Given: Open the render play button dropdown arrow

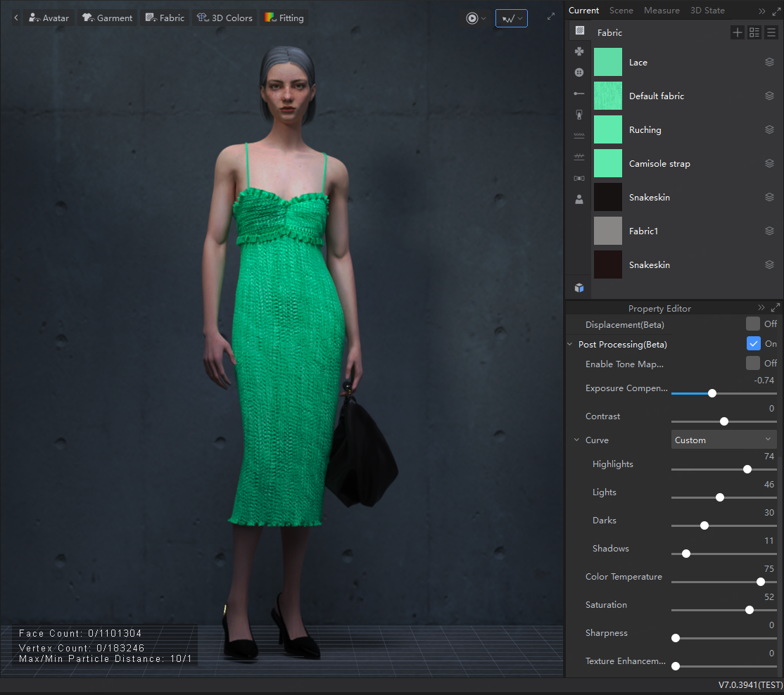Looking at the screenshot, I should pos(483,18).
